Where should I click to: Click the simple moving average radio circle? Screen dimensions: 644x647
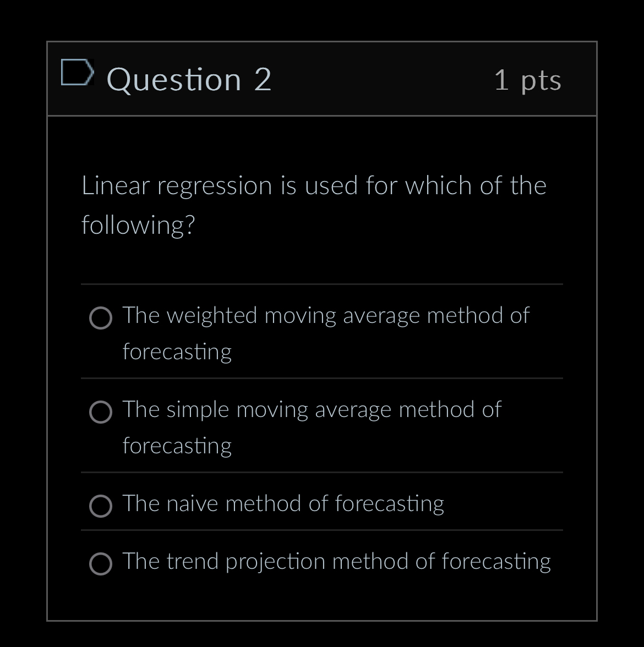click(101, 412)
